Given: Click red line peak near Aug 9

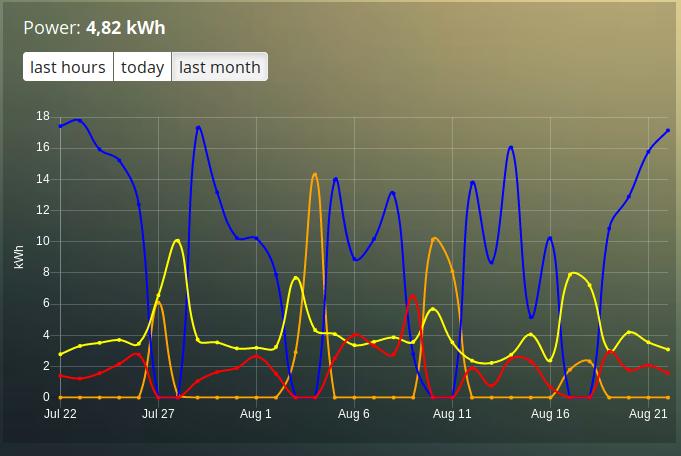Looking at the screenshot, I should [413, 297].
